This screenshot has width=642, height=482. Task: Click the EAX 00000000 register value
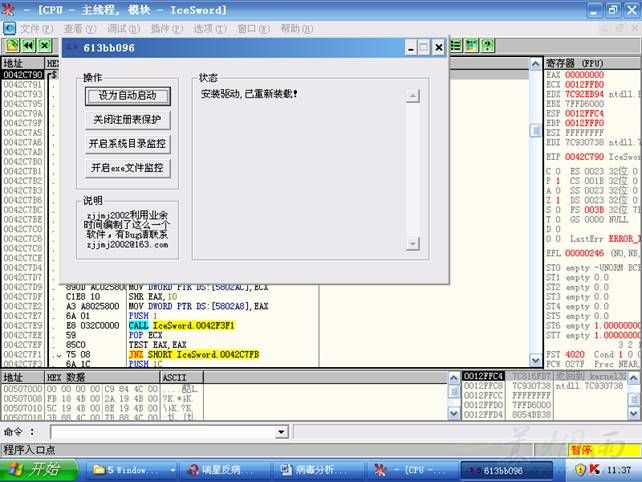[584, 75]
